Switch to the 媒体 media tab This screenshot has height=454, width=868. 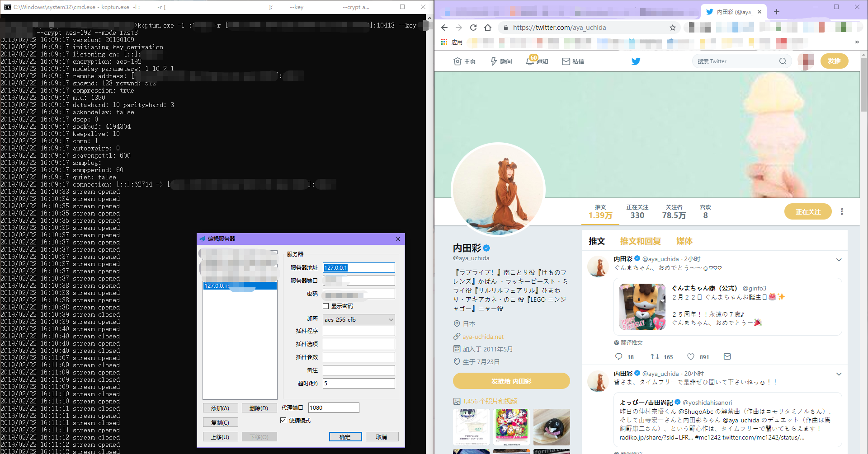(684, 241)
